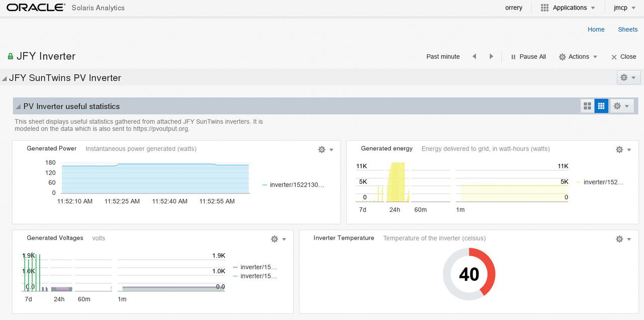Click the temperature gauge showing 40
644x320 pixels.
[x=469, y=274]
